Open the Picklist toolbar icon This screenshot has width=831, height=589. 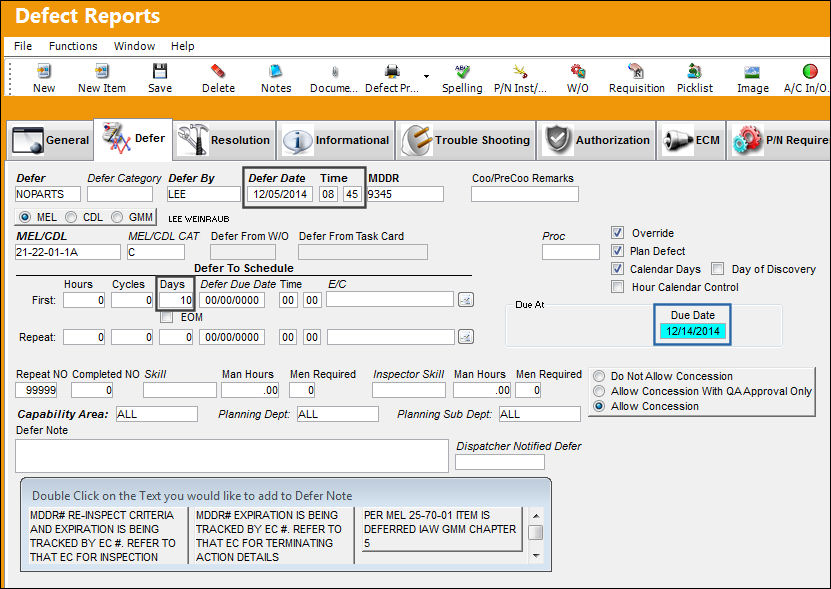tap(694, 71)
